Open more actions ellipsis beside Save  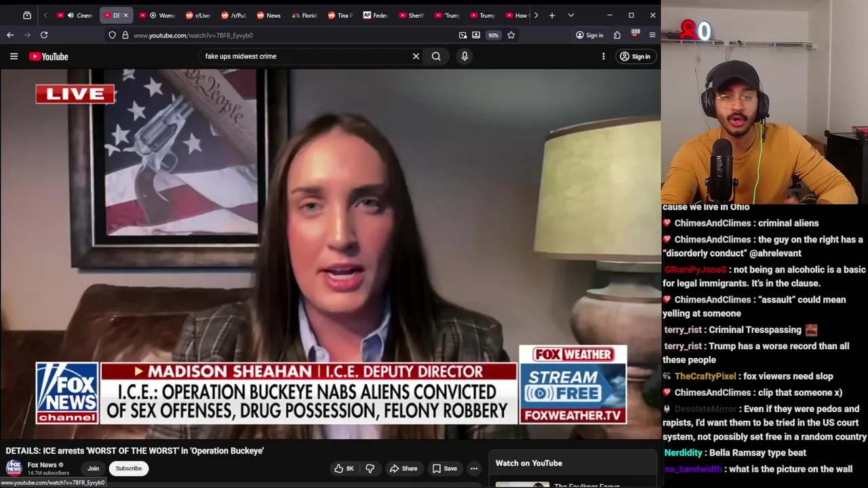tap(474, 468)
